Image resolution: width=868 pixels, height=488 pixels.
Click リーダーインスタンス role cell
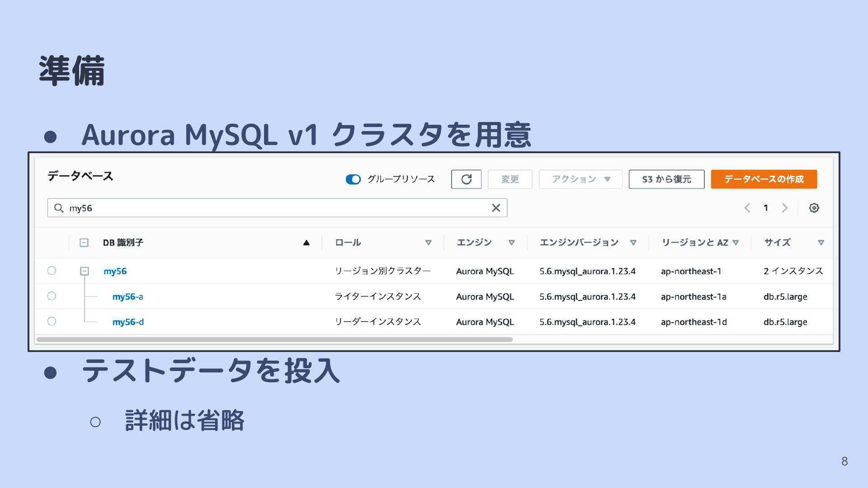click(x=377, y=321)
